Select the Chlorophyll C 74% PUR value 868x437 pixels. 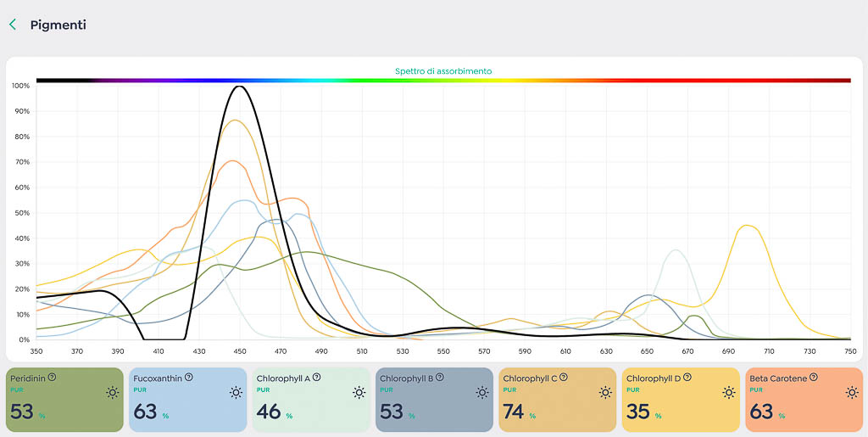click(515, 412)
